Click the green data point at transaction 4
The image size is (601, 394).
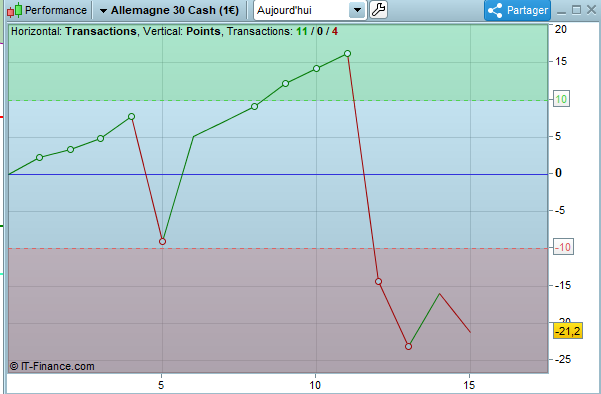(131, 117)
